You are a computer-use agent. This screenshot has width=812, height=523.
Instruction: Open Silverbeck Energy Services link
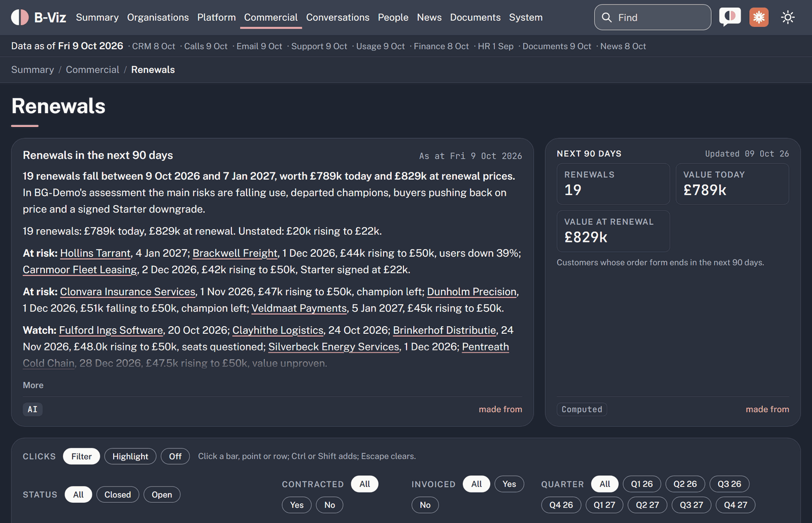click(x=334, y=347)
